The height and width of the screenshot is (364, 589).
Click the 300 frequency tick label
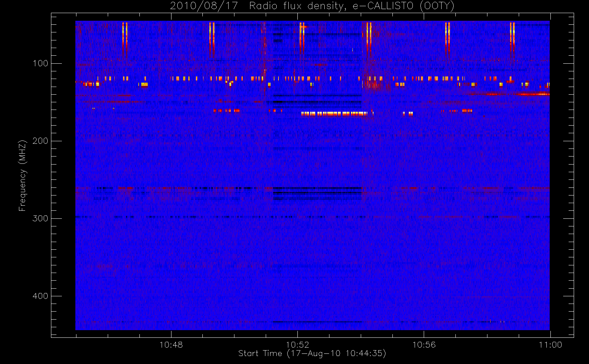pyautogui.click(x=40, y=218)
